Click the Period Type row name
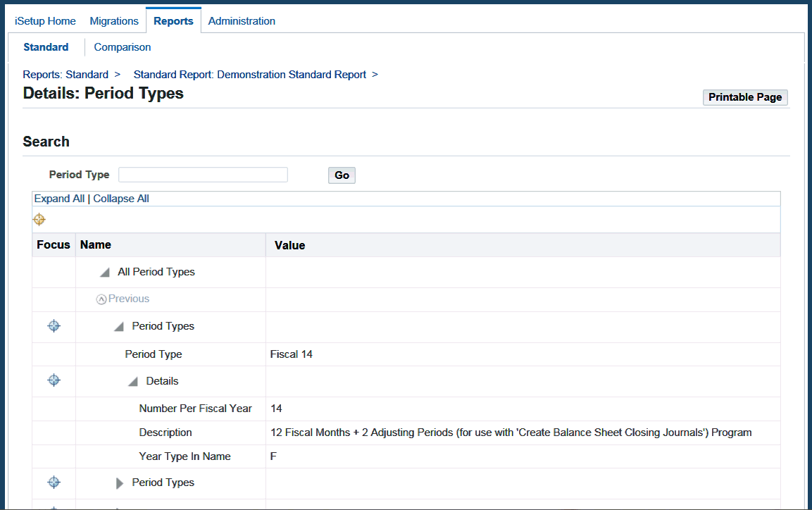 154,354
